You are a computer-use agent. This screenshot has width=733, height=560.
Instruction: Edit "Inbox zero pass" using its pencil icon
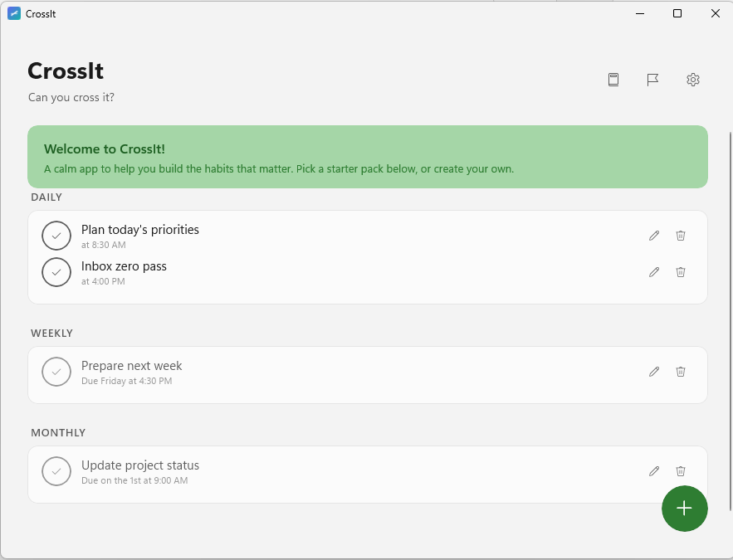pos(653,272)
